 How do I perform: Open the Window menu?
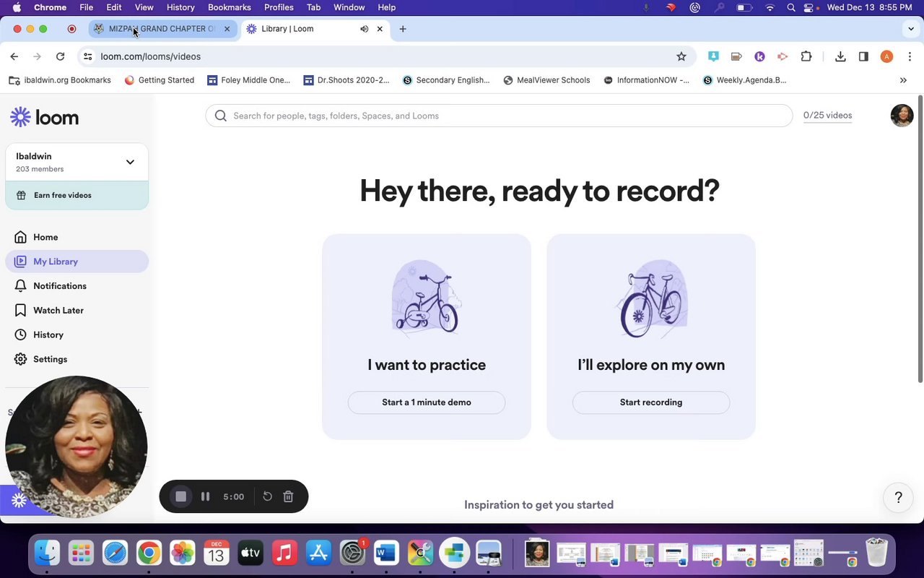click(x=349, y=7)
